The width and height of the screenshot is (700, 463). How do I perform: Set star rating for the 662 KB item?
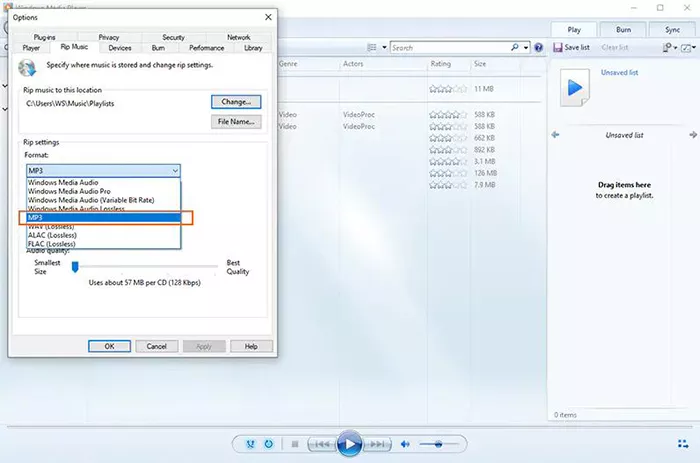click(x=448, y=138)
